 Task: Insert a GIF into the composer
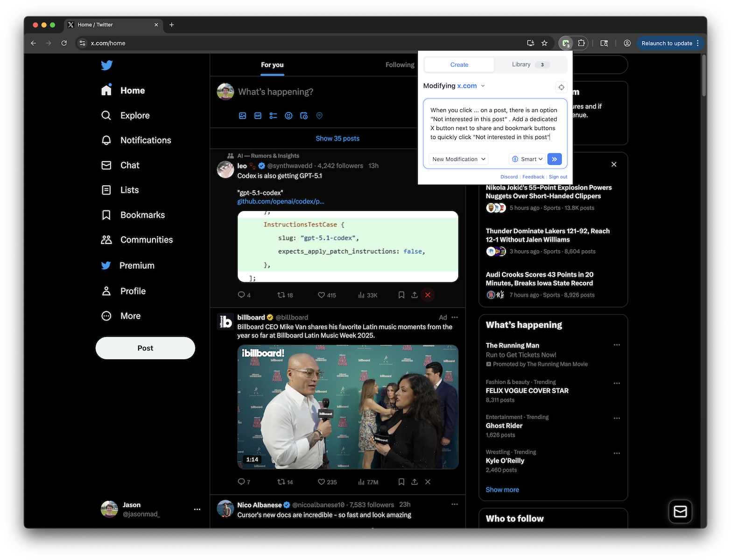[x=258, y=115]
